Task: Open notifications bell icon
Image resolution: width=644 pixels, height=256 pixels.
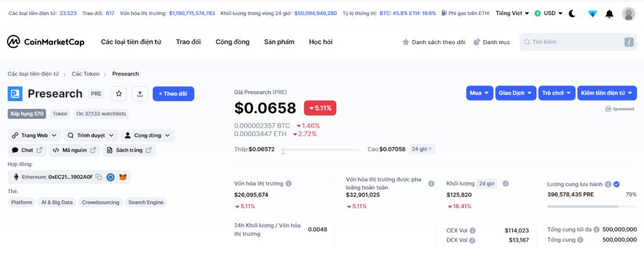Action: point(609,13)
